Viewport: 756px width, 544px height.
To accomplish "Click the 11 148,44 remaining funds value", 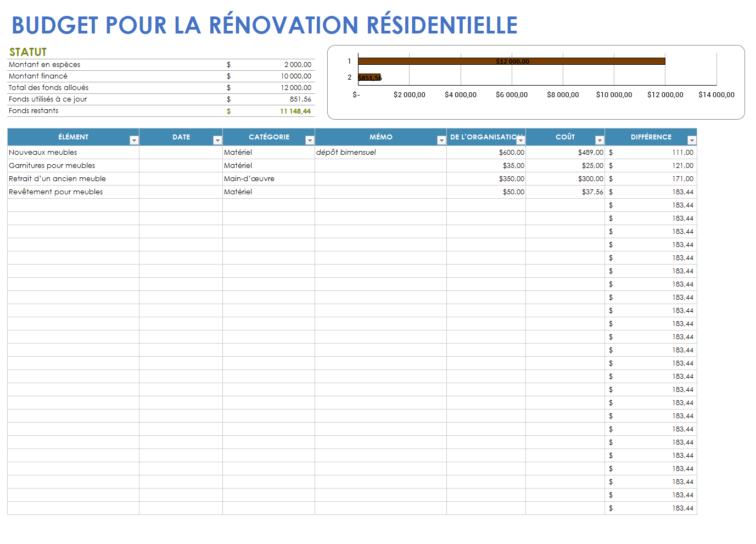I will 295,111.
